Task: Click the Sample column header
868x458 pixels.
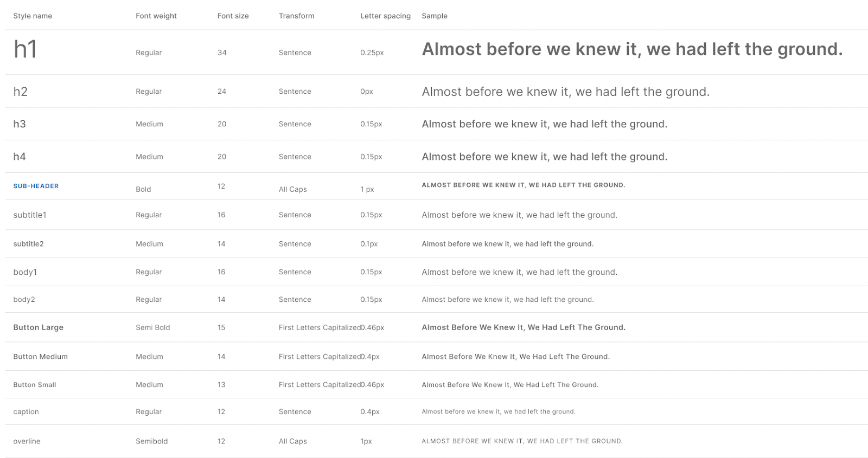Action: 435,16
